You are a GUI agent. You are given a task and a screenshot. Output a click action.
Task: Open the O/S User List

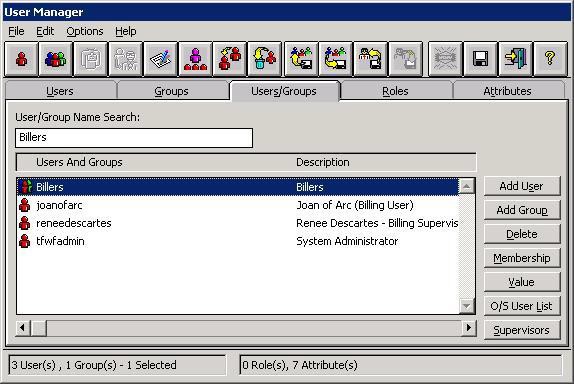click(522, 306)
